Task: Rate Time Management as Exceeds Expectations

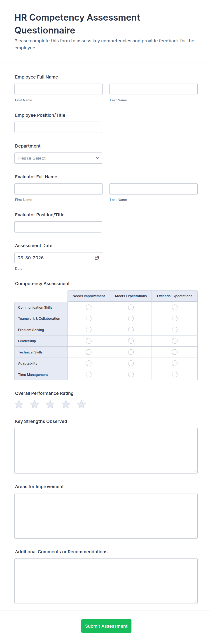Action: click(x=175, y=374)
